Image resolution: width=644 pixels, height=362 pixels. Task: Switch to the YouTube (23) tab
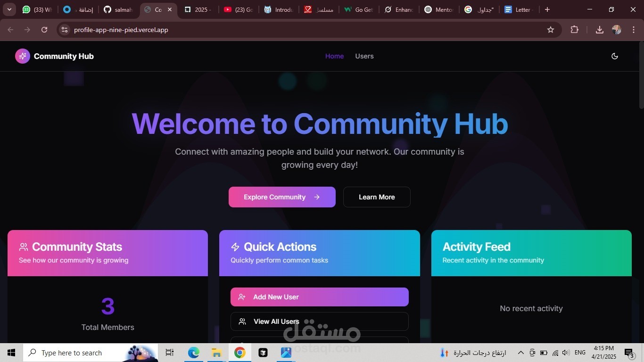tap(239, 9)
